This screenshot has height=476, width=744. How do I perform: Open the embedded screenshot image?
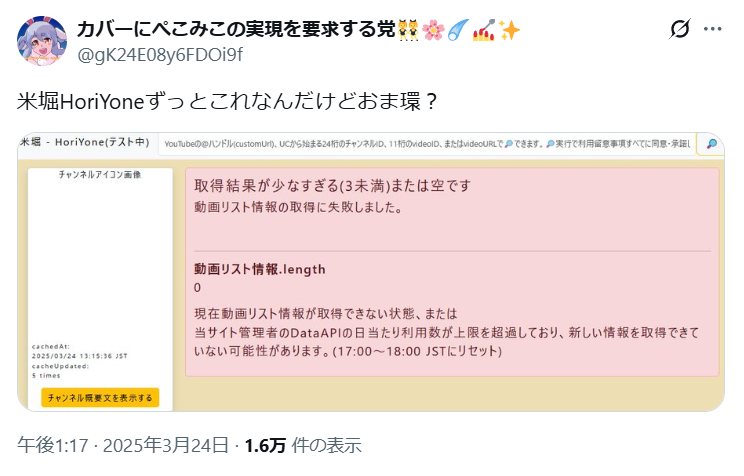[371, 300]
